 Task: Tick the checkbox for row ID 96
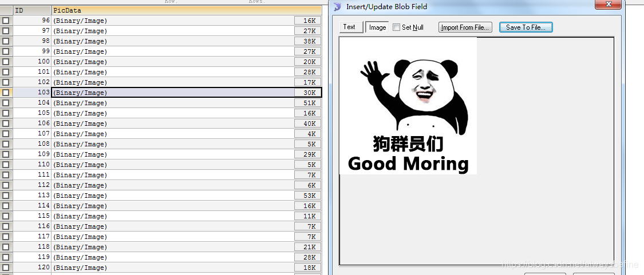click(6, 21)
